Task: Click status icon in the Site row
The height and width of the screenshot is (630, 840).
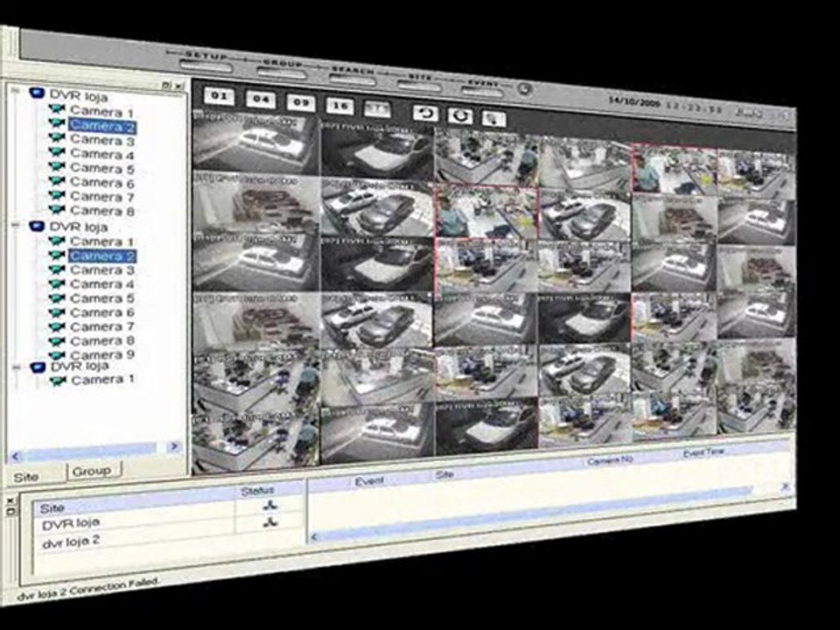Action: tap(270, 505)
